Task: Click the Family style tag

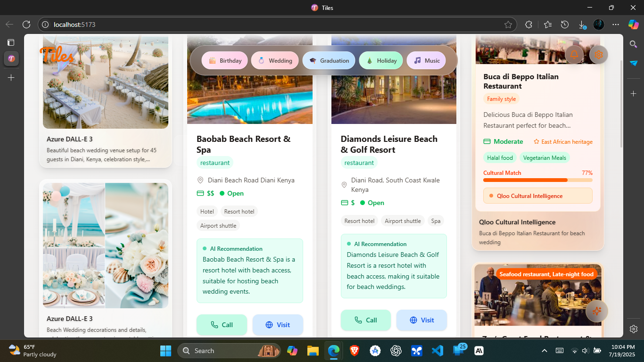Action: pyautogui.click(x=501, y=99)
